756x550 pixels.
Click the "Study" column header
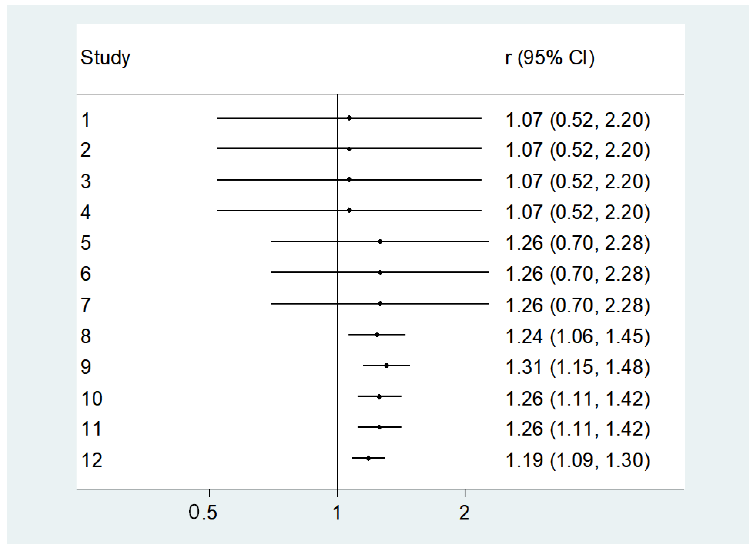[105, 58]
